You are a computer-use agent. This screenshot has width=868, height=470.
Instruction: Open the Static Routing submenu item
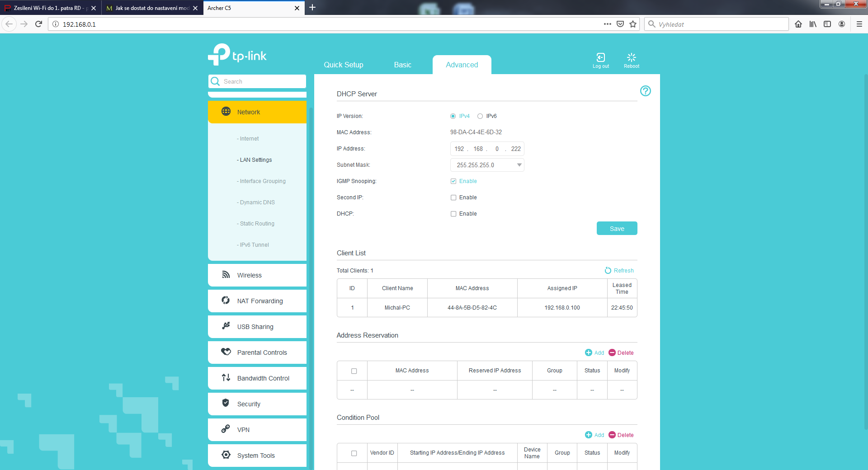[255, 224]
